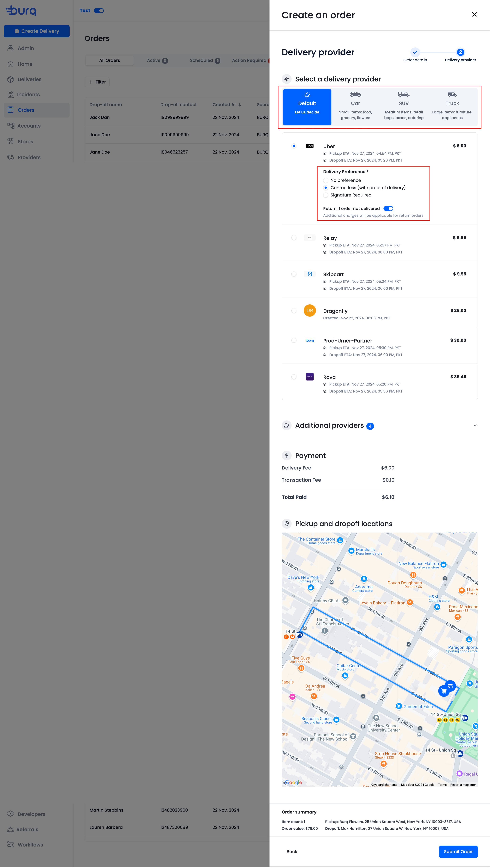This screenshot has height=868, width=490.
Task: Toggle Return if order not delivered
Action: tap(388, 208)
